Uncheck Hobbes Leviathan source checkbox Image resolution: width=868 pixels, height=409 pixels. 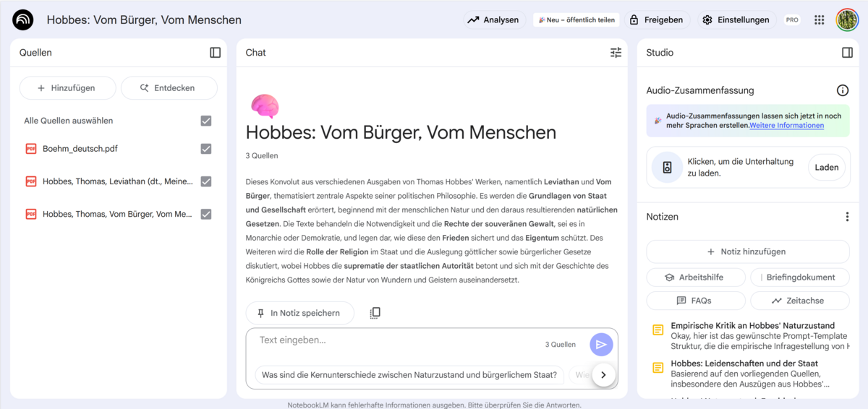click(x=206, y=181)
